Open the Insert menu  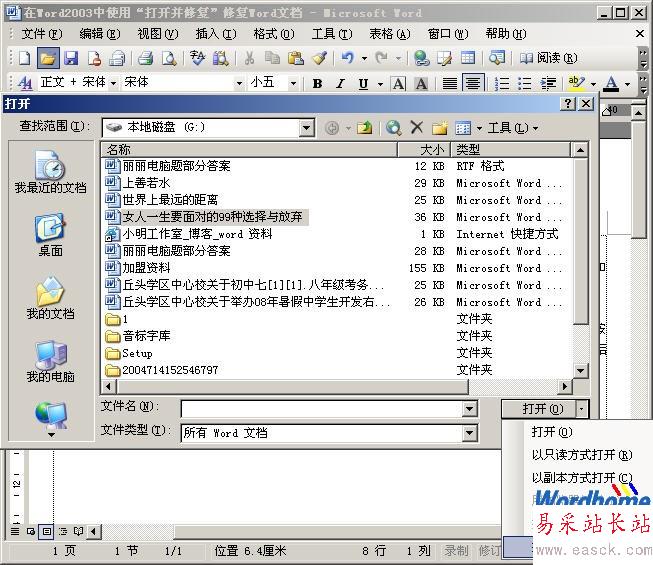216,34
